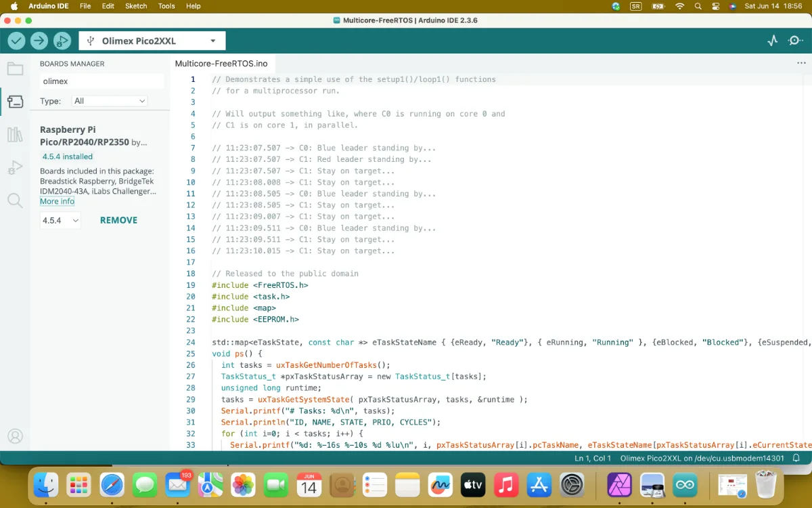Click the account profile icon in sidebar

[x=15, y=436]
